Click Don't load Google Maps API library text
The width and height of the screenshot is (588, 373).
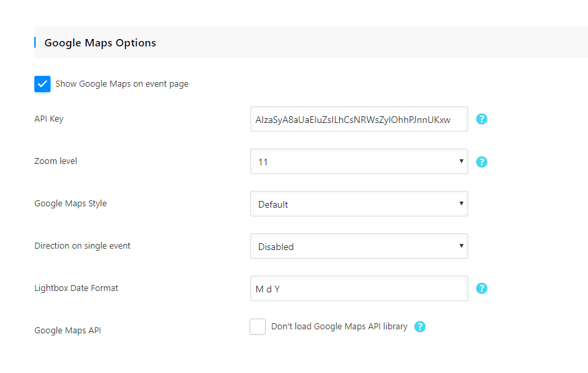tap(339, 327)
